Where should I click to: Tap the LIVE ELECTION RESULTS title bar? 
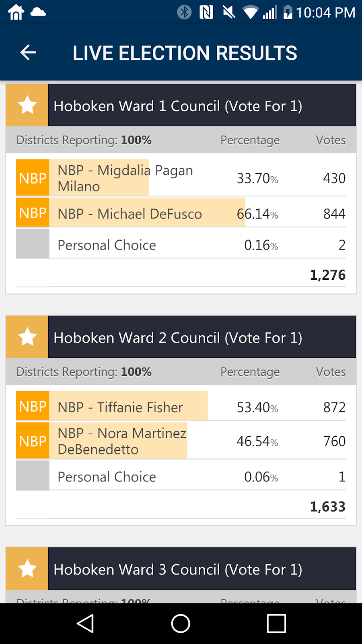coord(185,52)
